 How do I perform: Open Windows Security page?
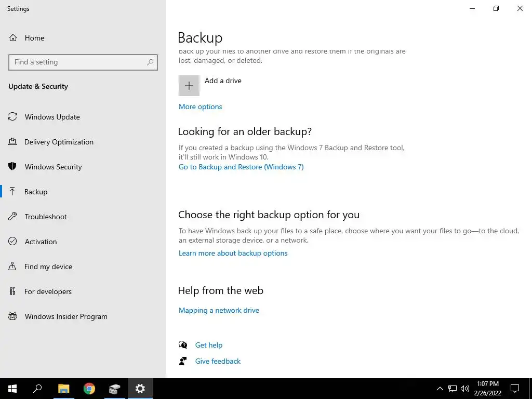coord(54,167)
